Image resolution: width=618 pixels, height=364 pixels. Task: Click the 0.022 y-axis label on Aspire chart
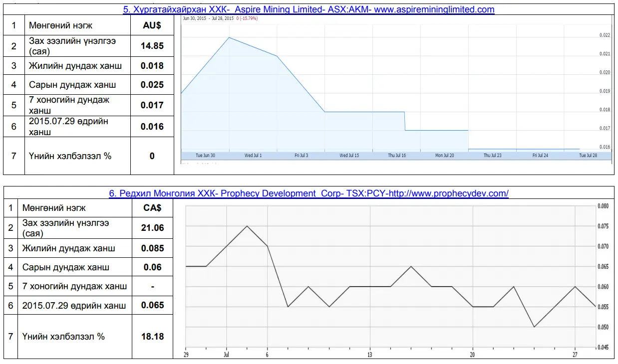coord(604,35)
